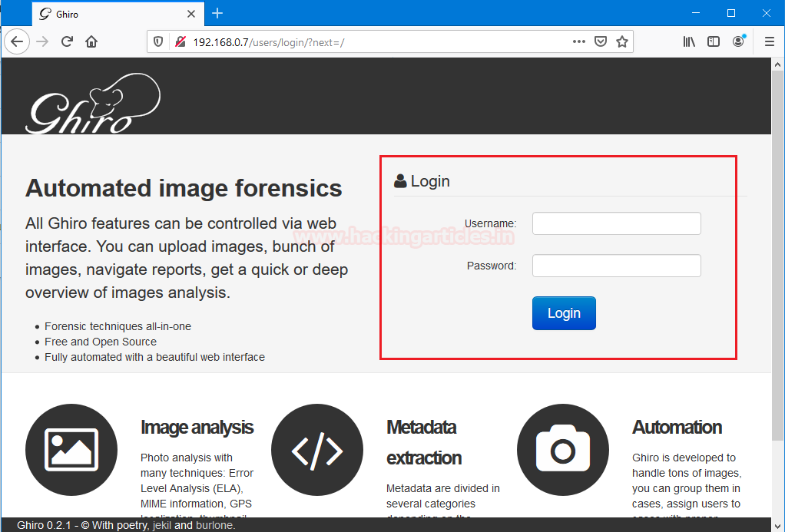Click the Image analysis heading
This screenshot has height=532, width=785.
(197, 428)
